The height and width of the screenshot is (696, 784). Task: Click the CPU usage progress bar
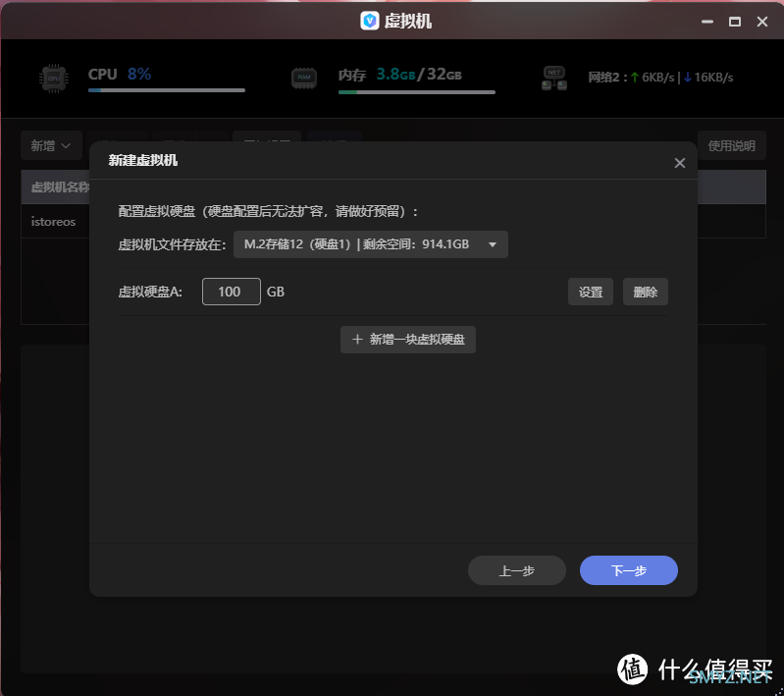(167, 90)
